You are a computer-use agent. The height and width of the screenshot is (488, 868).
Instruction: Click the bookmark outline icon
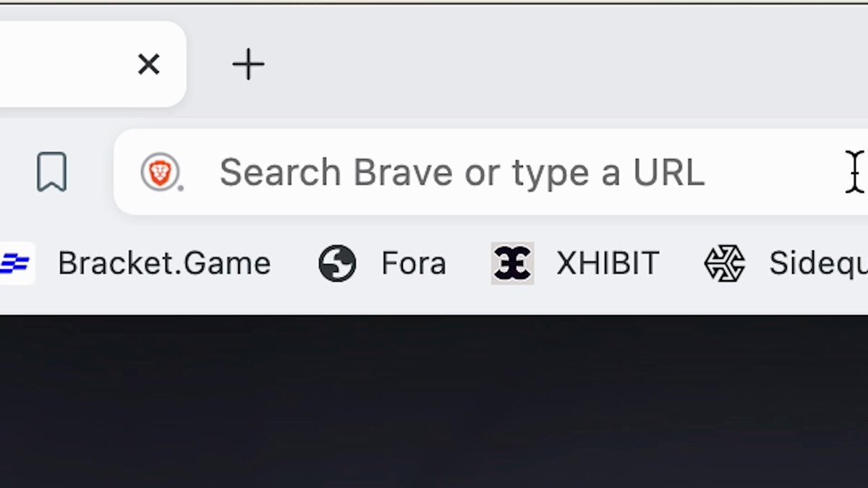pyautogui.click(x=51, y=172)
